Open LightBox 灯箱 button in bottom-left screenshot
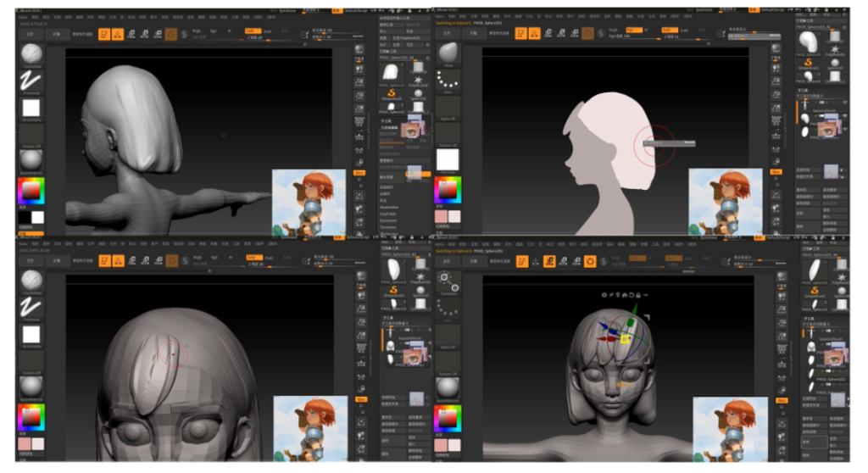Screen dimensions: 868x473 [57, 261]
